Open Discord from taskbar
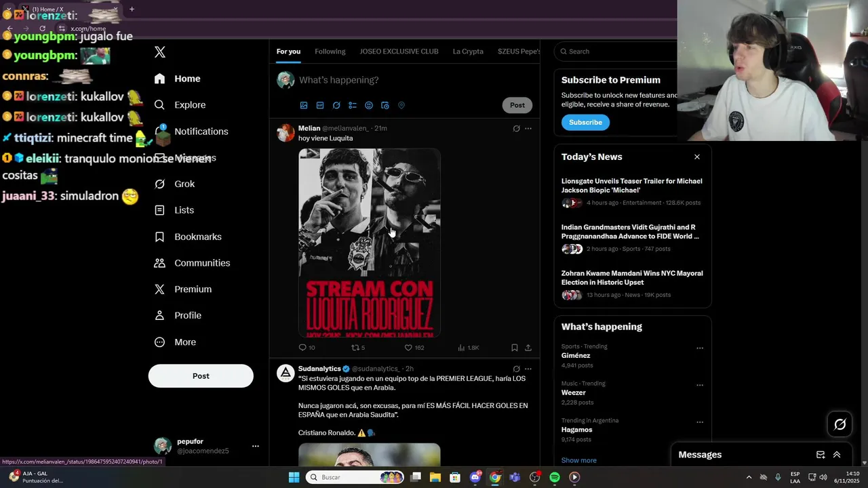The height and width of the screenshot is (488, 868). pos(475,477)
